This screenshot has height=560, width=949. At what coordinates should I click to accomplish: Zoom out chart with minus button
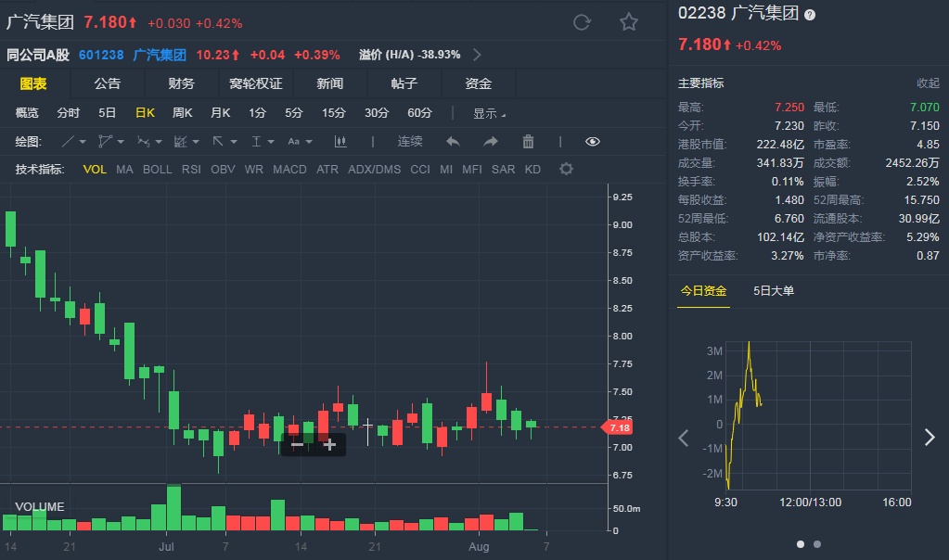[x=297, y=445]
